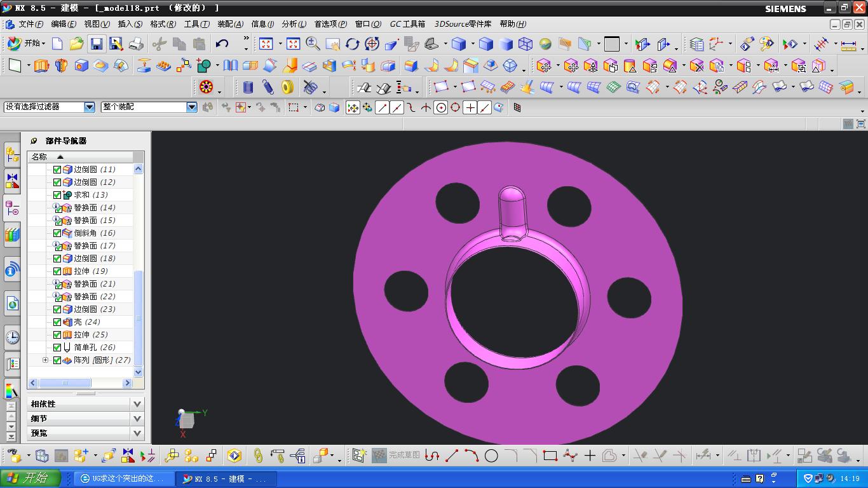Open the Measure Distance ruler icon
Image resolution: width=868 pixels, height=488 pixels.
pyautogui.click(x=848, y=44)
